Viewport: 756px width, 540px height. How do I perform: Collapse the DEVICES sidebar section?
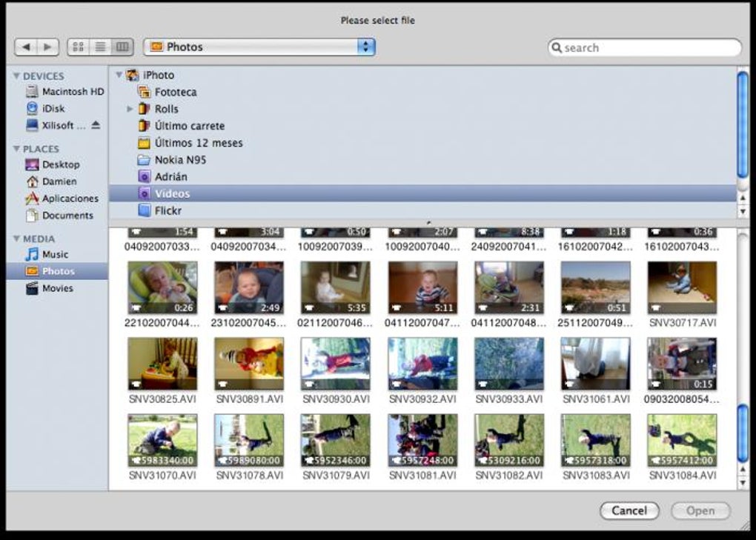tap(17, 76)
